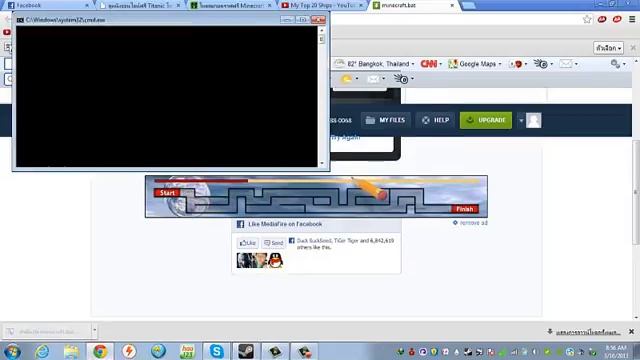
Task: Click the clock in the system tray
Action: pyautogui.click(x=616, y=351)
